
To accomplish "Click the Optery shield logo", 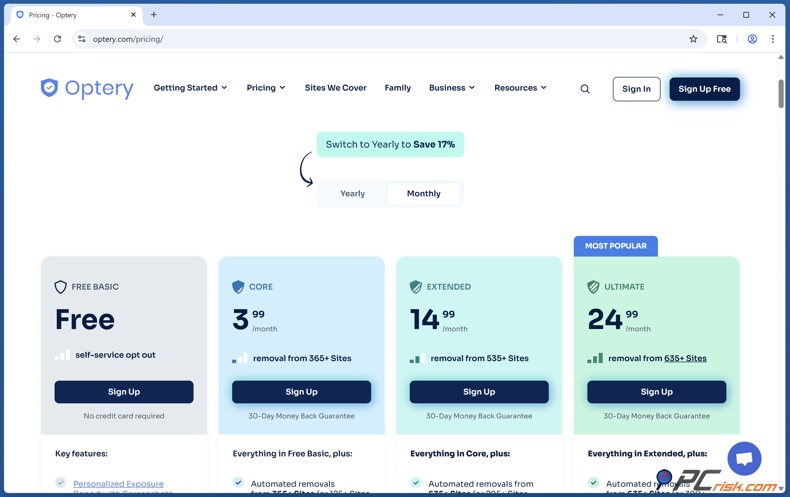I will click(x=49, y=88).
